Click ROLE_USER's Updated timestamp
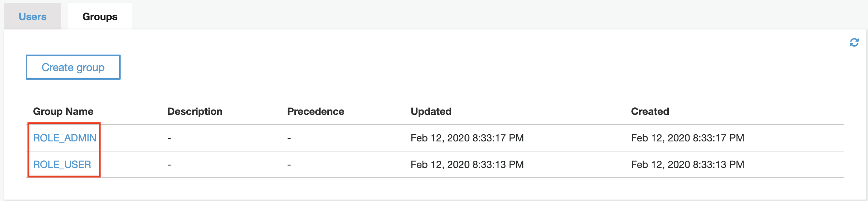The height and width of the screenshot is (201, 868). [x=467, y=164]
